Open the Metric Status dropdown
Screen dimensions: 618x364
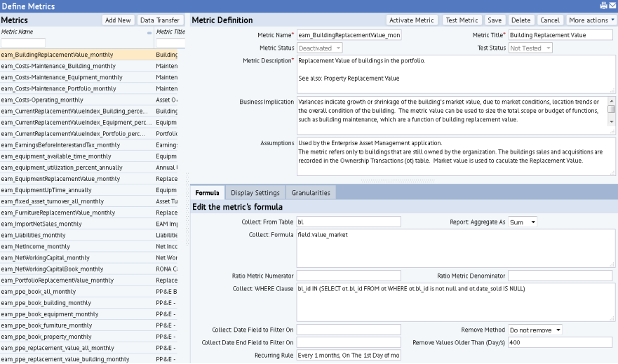319,48
